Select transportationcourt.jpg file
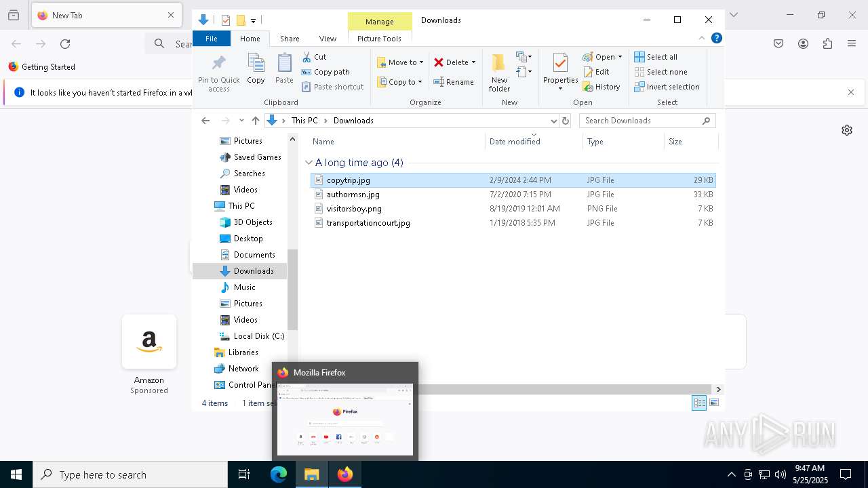Image resolution: width=868 pixels, height=488 pixels. (x=513, y=223)
